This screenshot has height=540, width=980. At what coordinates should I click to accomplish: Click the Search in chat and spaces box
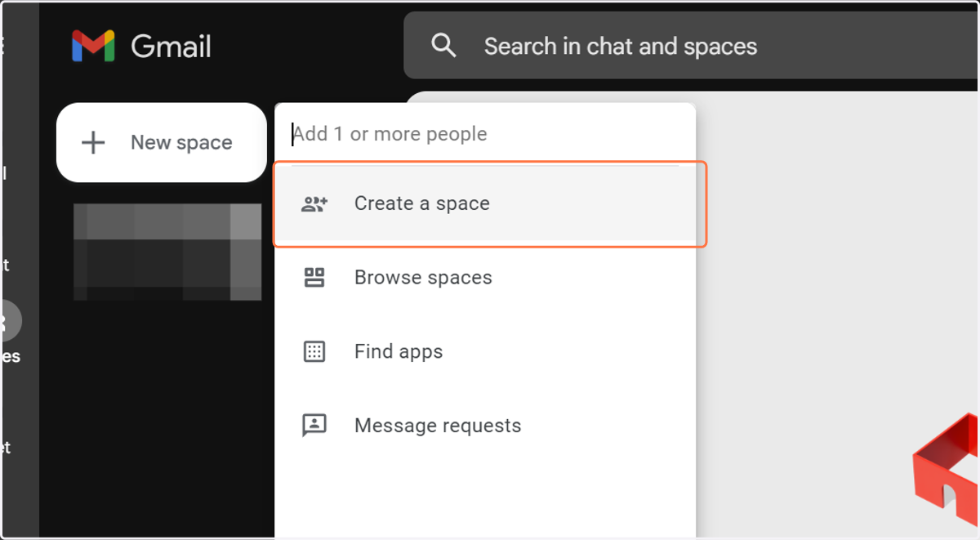[691, 46]
